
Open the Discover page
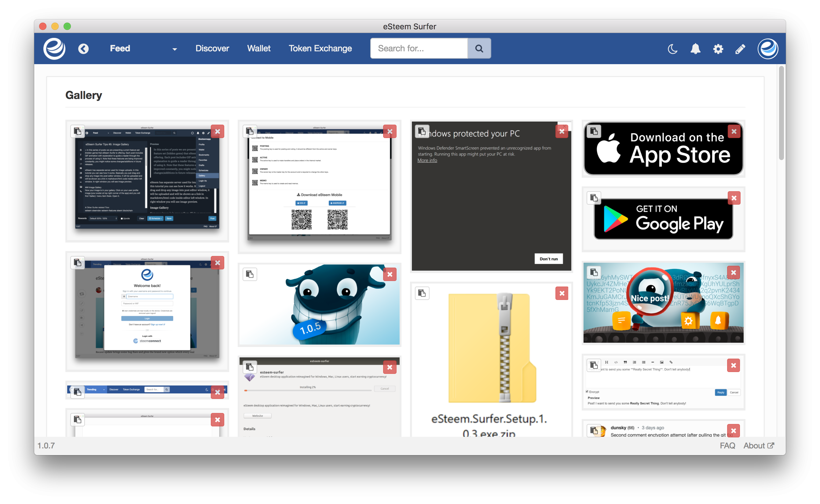point(212,49)
